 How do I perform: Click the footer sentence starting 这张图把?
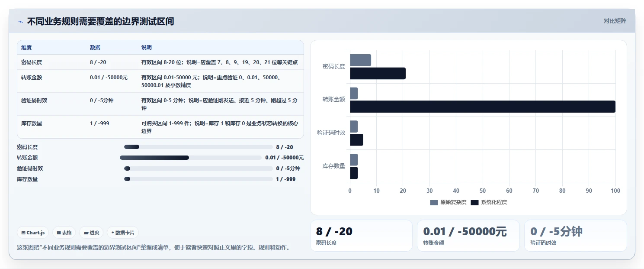pos(153,248)
